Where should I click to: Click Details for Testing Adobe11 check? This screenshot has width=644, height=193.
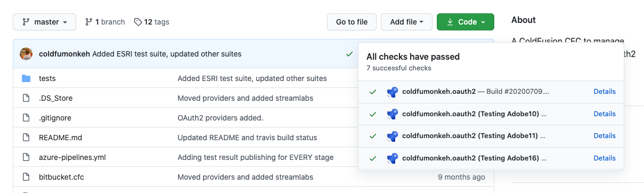(605, 136)
